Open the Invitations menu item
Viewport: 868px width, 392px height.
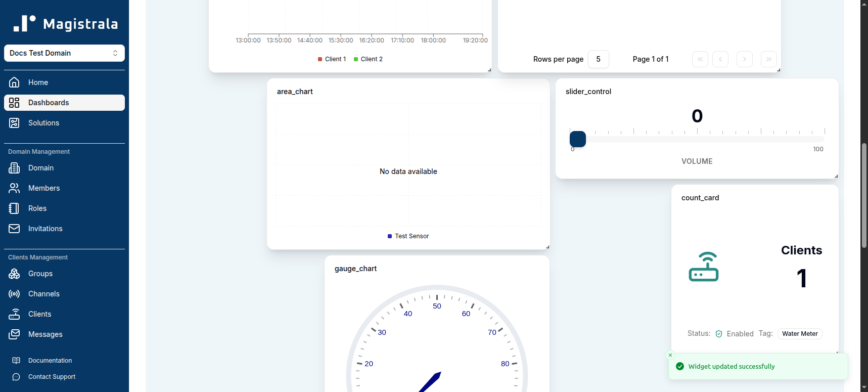click(x=64, y=229)
